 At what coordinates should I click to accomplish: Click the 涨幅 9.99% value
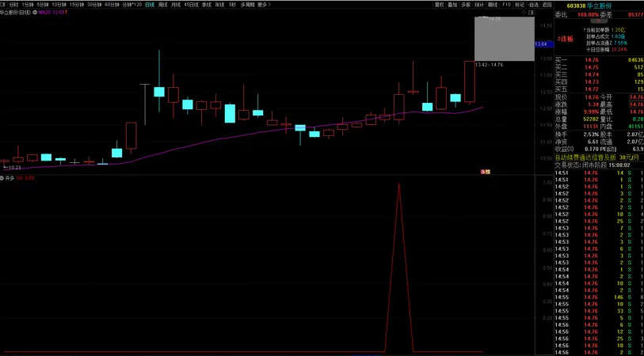(592, 112)
